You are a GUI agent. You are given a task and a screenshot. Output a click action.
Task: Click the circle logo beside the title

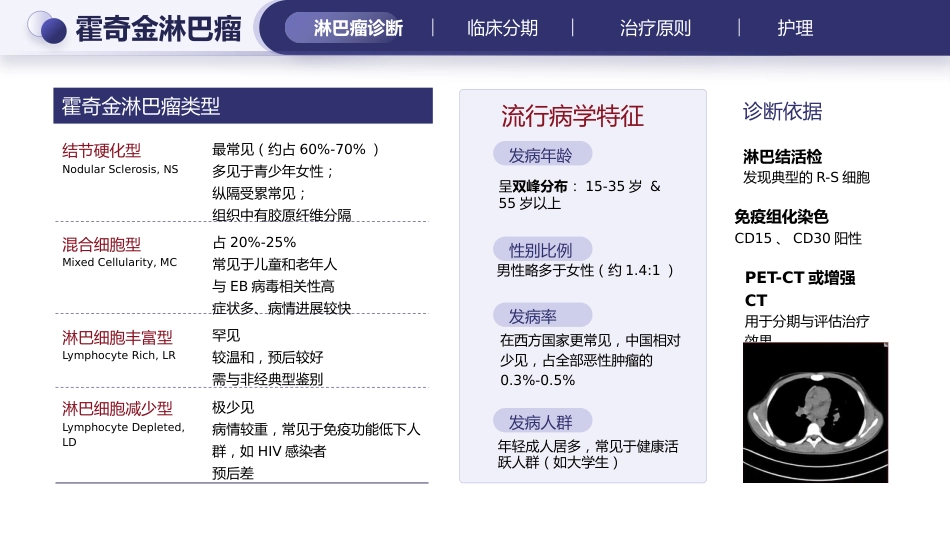click(x=47, y=28)
